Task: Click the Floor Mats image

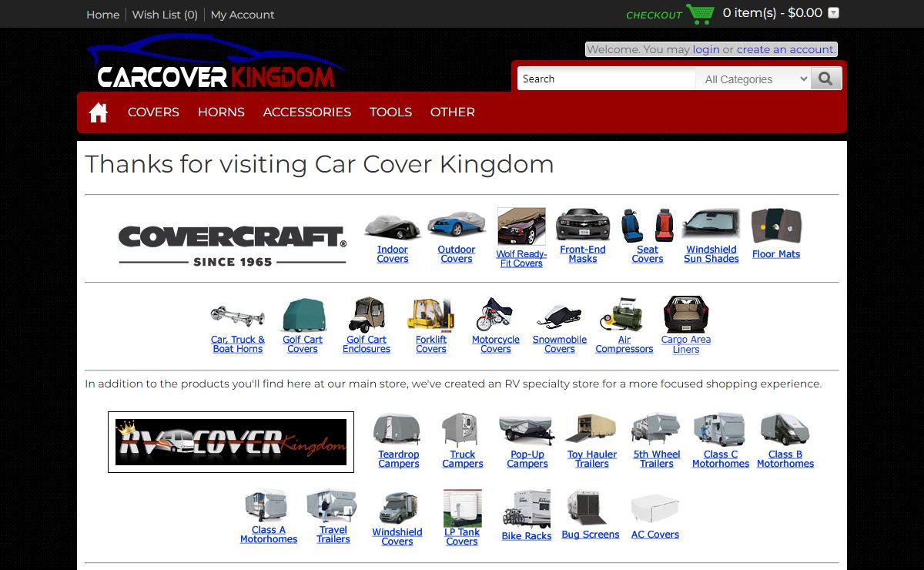Action: point(776,226)
